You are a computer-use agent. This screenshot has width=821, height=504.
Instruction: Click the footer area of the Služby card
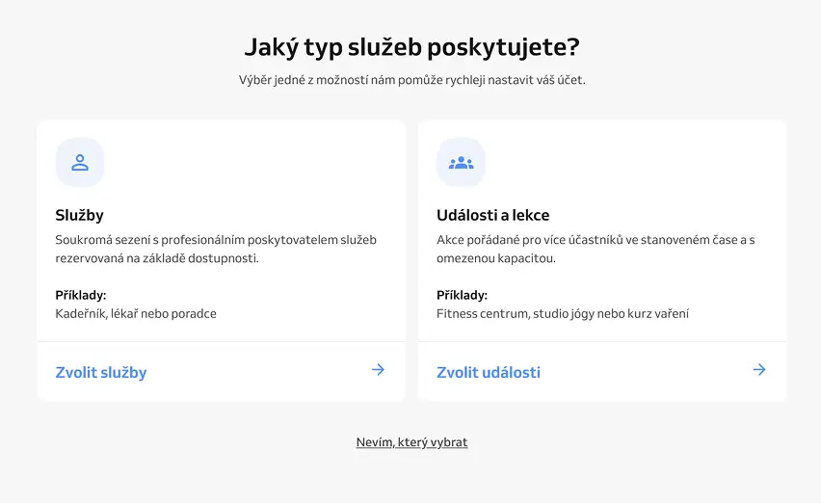(x=221, y=372)
